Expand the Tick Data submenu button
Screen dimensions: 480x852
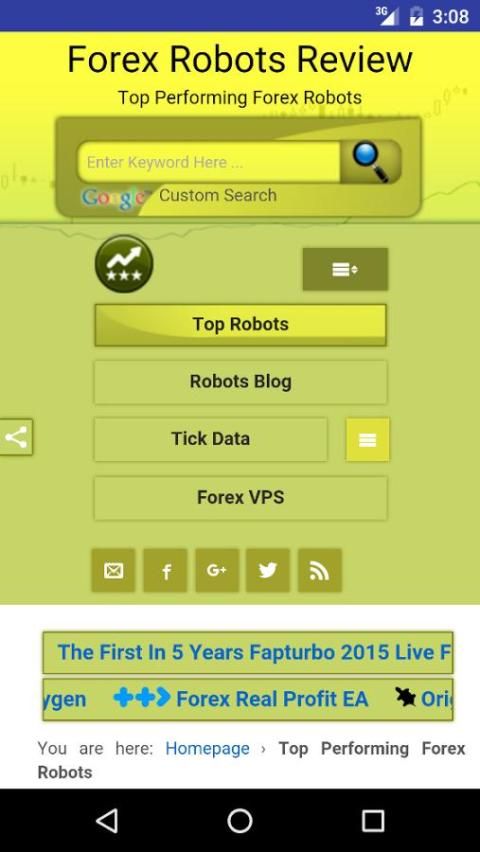pyautogui.click(x=368, y=440)
